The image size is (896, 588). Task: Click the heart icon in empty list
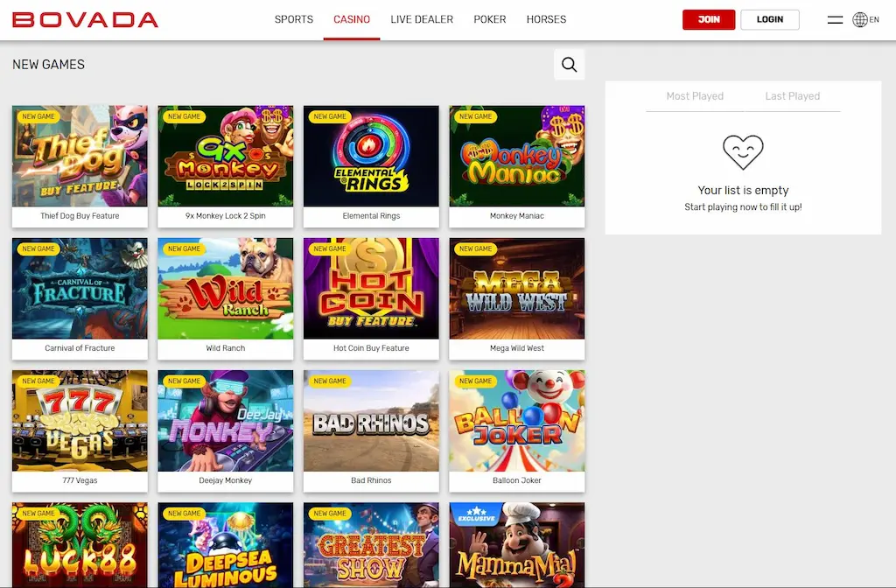[x=743, y=152]
